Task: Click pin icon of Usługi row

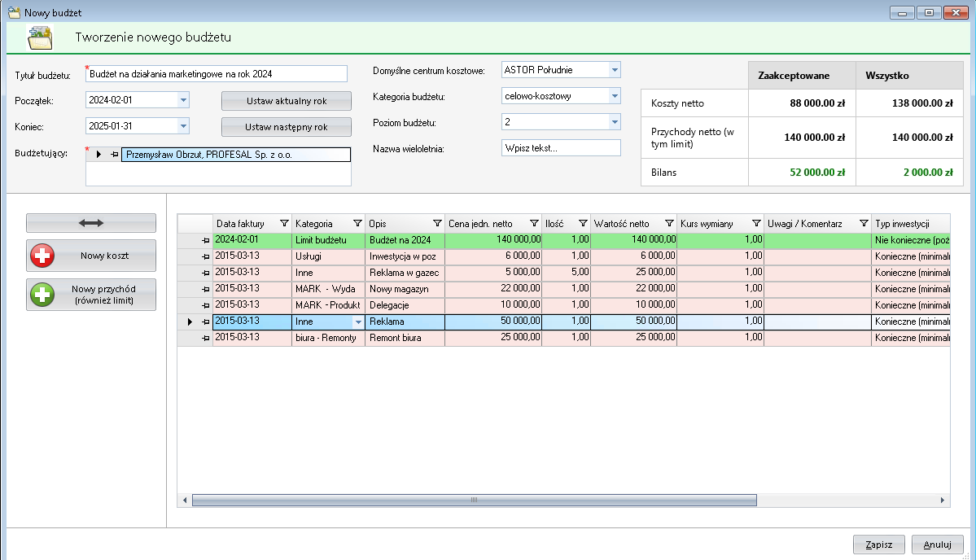Action: click(205, 256)
